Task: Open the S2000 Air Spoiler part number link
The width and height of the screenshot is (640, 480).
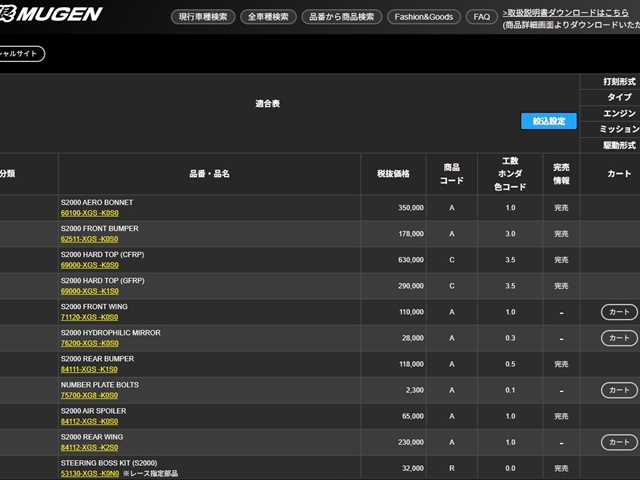Action: (89, 421)
